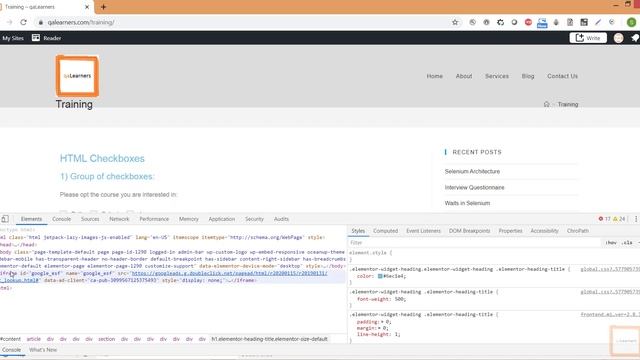640x360 pixels.
Task: Switch to the Performance tab
Action: tap(154, 219)
